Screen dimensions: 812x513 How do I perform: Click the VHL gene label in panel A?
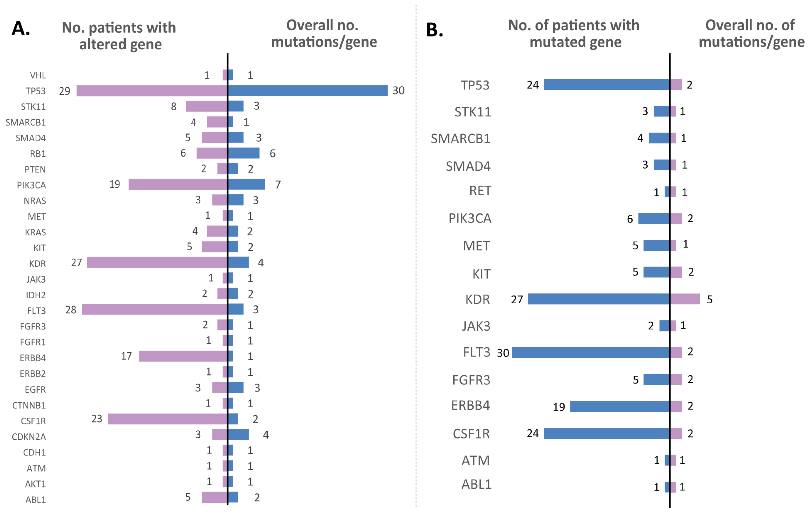[38, 75]
